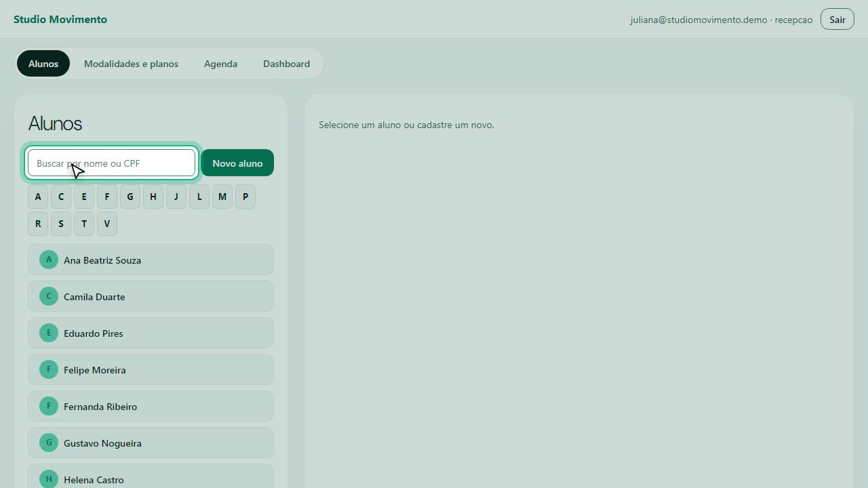This screenshot has height=488, width=868.
Task: Open the Studio Movimento home link
Action: (60, 19)
